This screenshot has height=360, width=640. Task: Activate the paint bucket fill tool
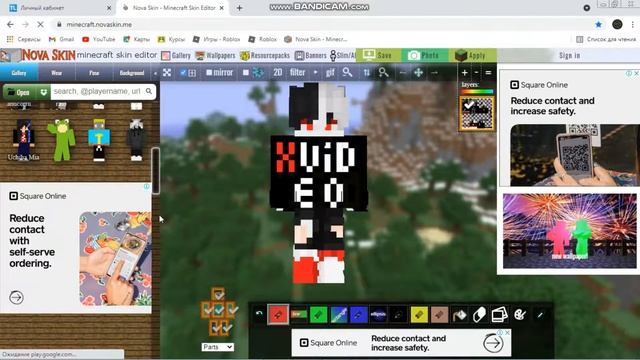coord(460,315)
